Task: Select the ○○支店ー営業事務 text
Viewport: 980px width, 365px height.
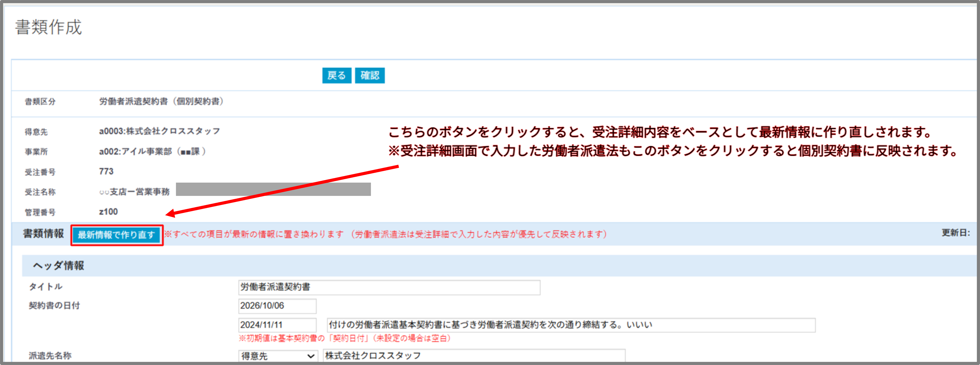Action: click(x=134, y=192)
